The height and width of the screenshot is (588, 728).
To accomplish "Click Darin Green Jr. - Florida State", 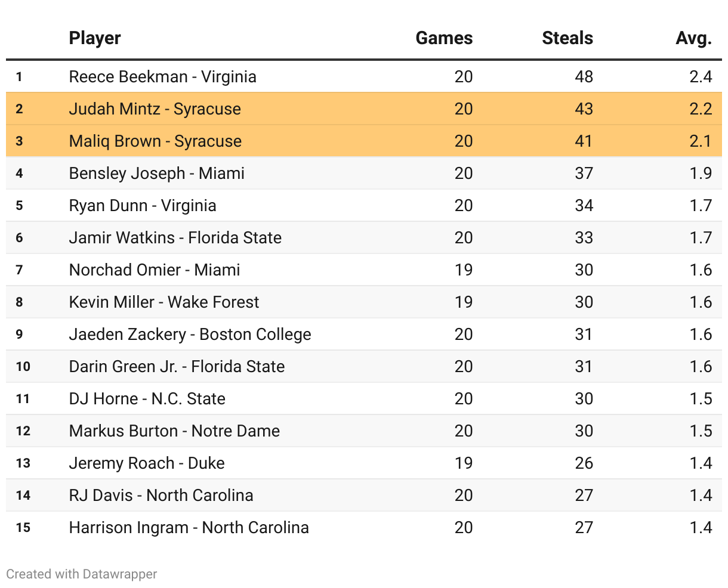I will point(177,367).
